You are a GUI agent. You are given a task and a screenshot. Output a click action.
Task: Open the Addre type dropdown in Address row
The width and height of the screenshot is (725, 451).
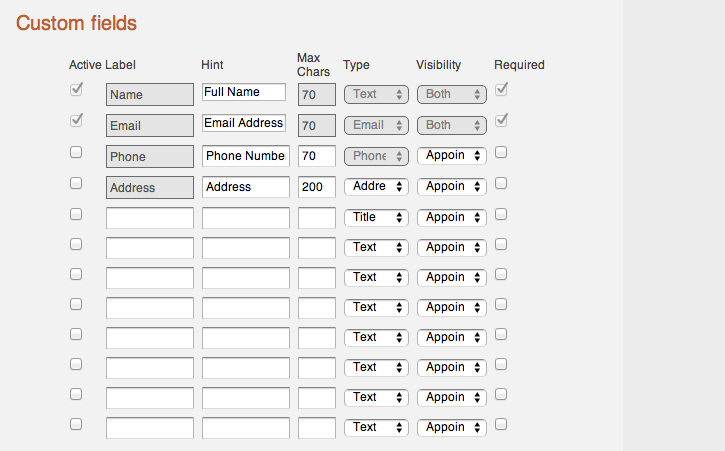(376, 186)
